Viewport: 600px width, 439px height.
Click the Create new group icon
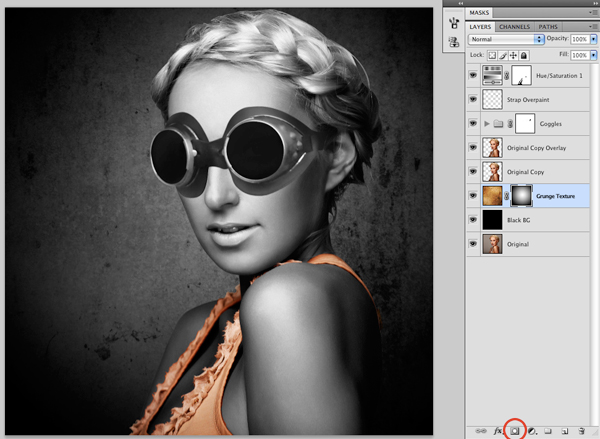pos(548,431)
